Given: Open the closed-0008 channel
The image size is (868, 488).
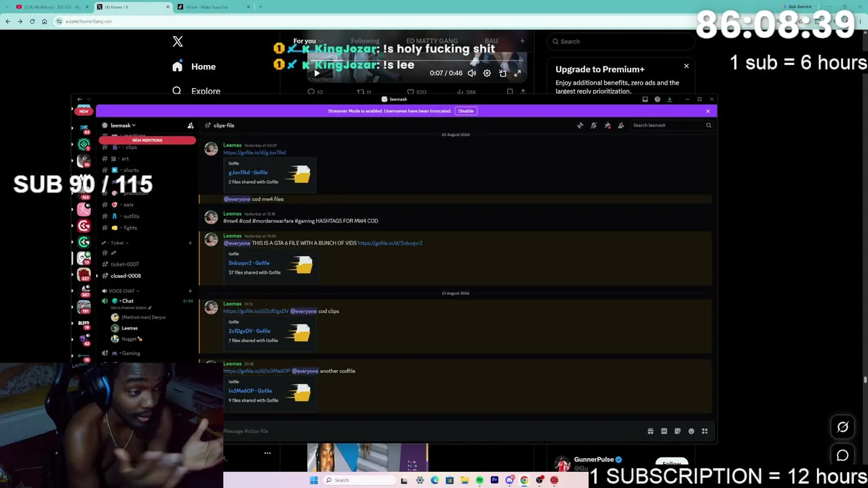Looking at the screenshot, I should [146, 276].
